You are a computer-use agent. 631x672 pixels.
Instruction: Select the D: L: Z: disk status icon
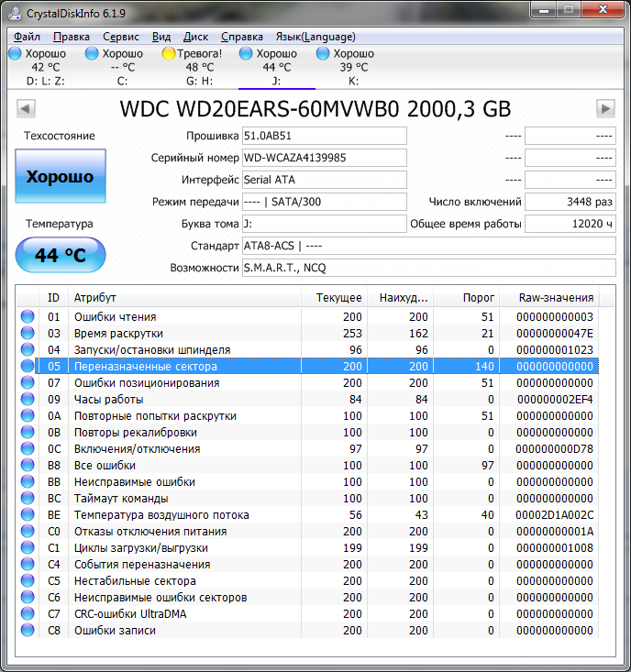(x=15, y=53)
